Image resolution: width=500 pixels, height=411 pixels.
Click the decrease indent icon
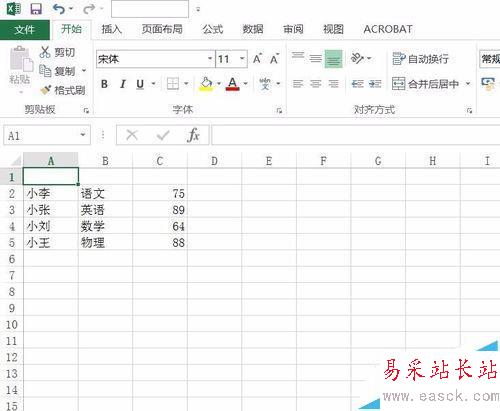(357, 84)
